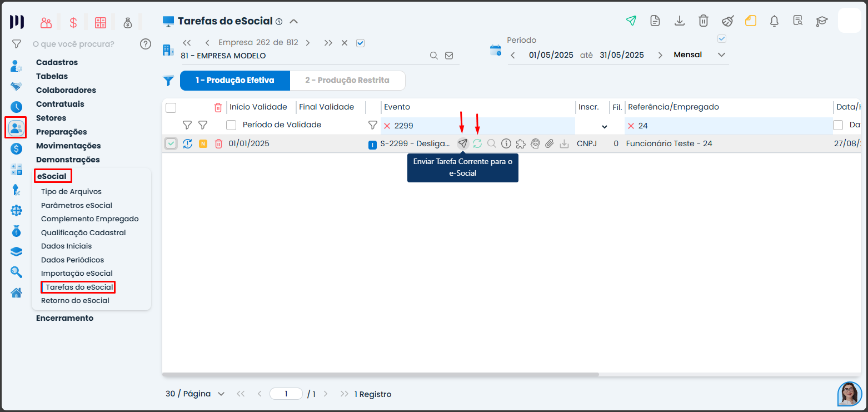Uncheck the checkbox of the 01/01/2025 row

(171, 143)
